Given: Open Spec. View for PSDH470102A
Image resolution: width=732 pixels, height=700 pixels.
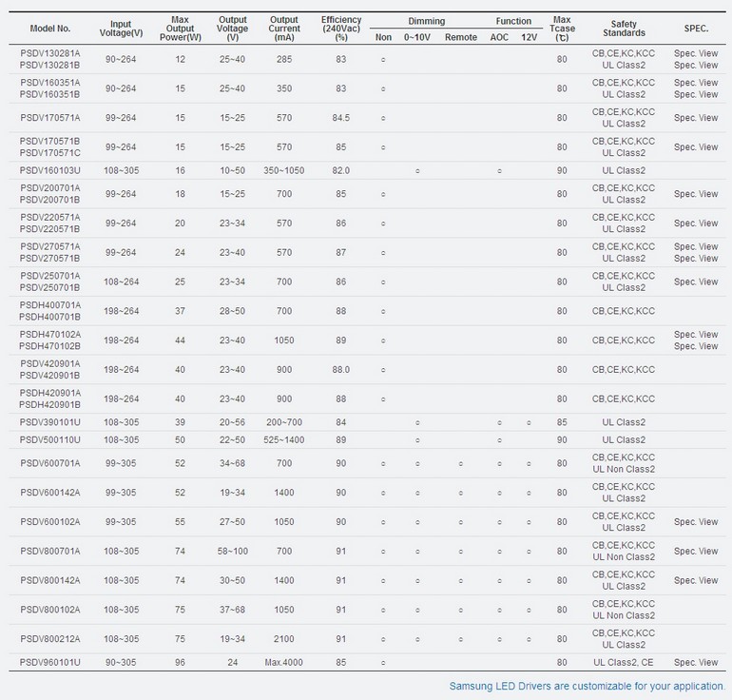Looking at the screenshot, I should [x=696, y=335].
